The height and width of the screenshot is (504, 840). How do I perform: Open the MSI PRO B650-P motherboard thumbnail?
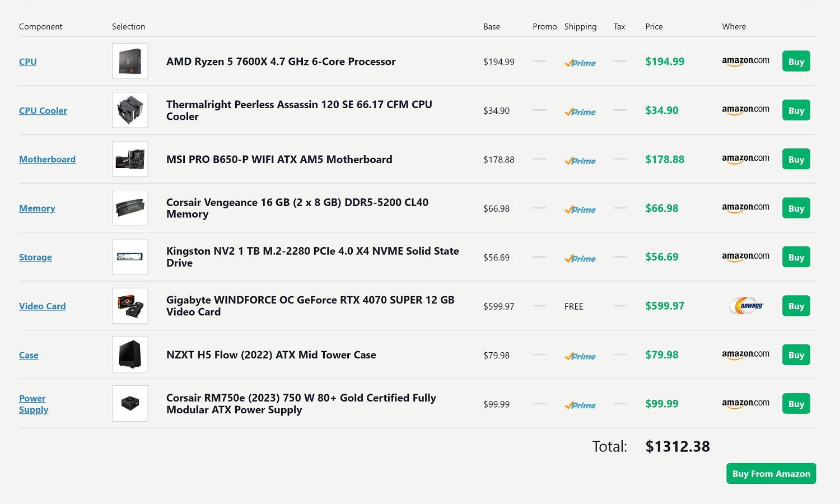pos(130,159)
